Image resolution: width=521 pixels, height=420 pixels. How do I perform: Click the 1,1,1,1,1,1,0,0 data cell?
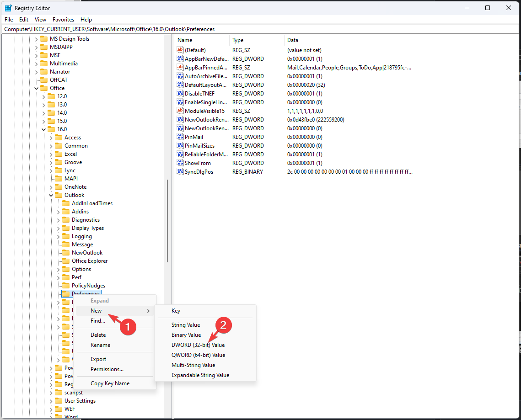pos(305,111)
